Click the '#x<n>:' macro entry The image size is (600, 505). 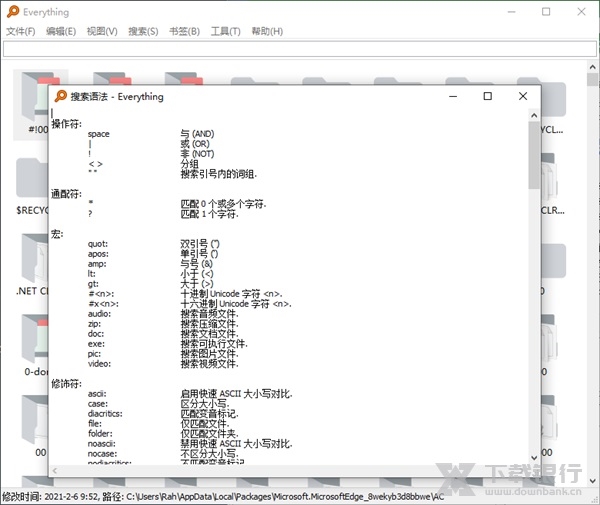pyautogui.click(x=103, y=304)
